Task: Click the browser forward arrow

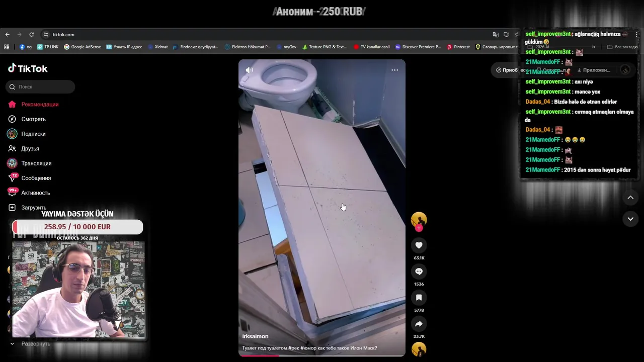Action: 19,35
